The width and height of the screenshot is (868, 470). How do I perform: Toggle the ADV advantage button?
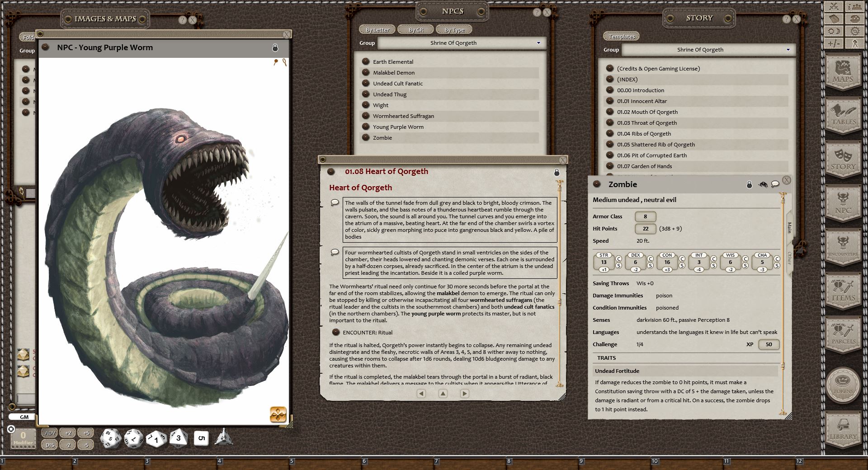(50, 432)
